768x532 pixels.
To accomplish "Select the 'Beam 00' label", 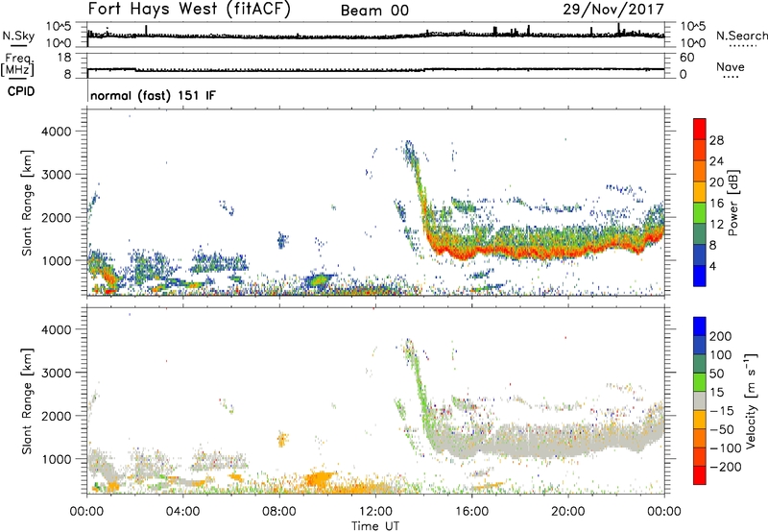I will (374, 11).
